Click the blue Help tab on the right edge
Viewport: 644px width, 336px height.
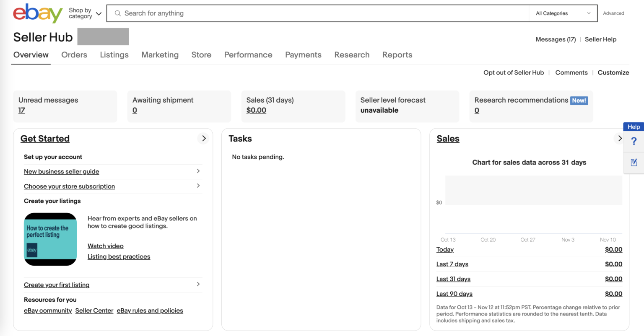[x=633, y=127]
